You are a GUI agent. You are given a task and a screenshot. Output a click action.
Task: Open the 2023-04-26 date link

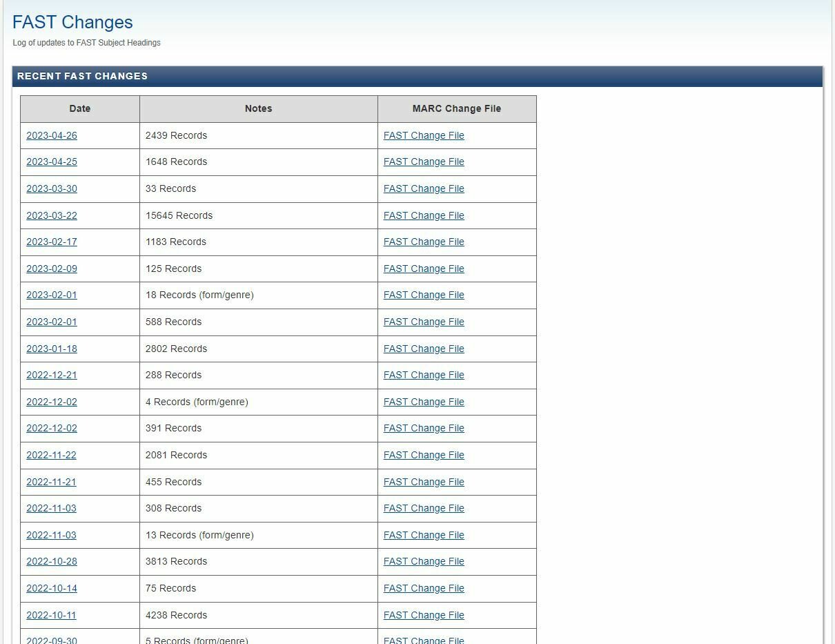click(52, 135)
